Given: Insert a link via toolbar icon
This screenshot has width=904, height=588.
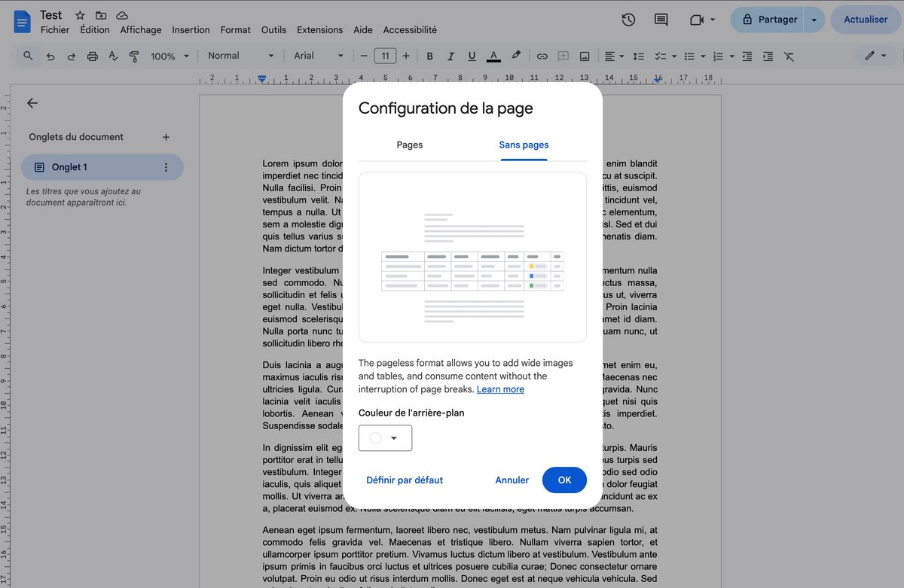Looking at the screenshot, I should 542,56.
